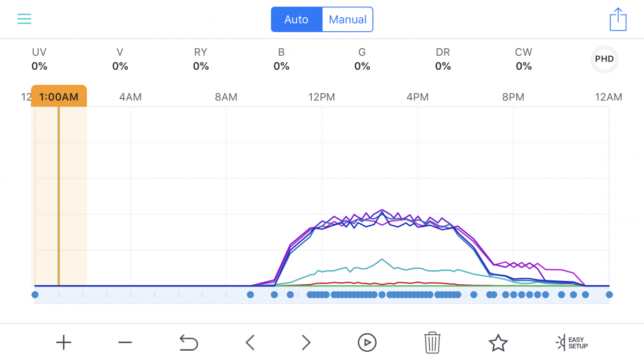Toggle the PHD ring button
This screenshot has height=362, width=644.
coord(604,59)
